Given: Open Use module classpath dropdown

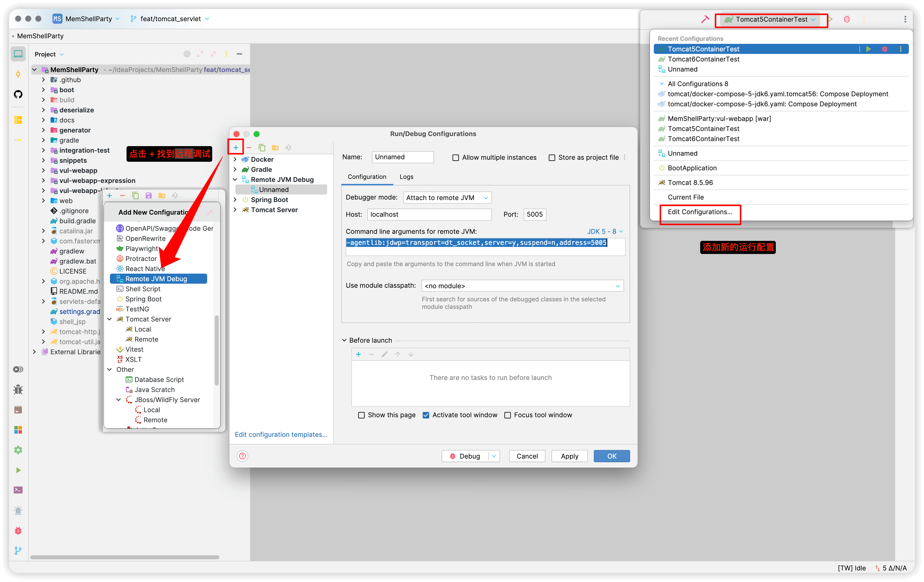Looking at the screenshot, I should coord(522,286).
